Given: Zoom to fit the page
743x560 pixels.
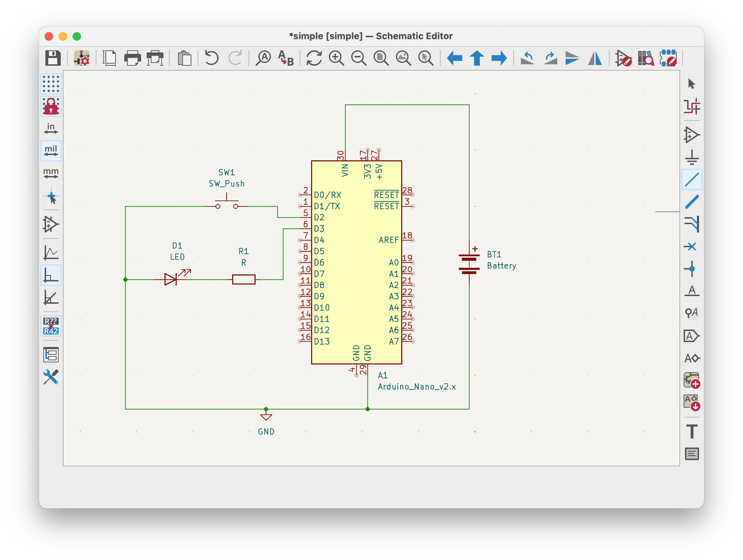Looking at the screenshot, I should 381,58.
